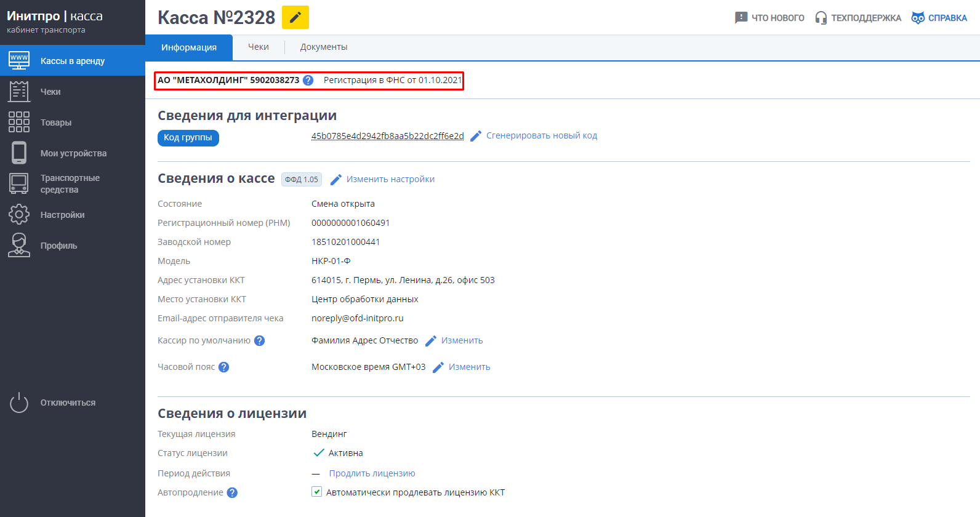Click group code 45b0785e4d2942fb8aa5b22dc2ff6e2d
The width and height of the screenshot is (980, 517).
[x=388, y=136]
